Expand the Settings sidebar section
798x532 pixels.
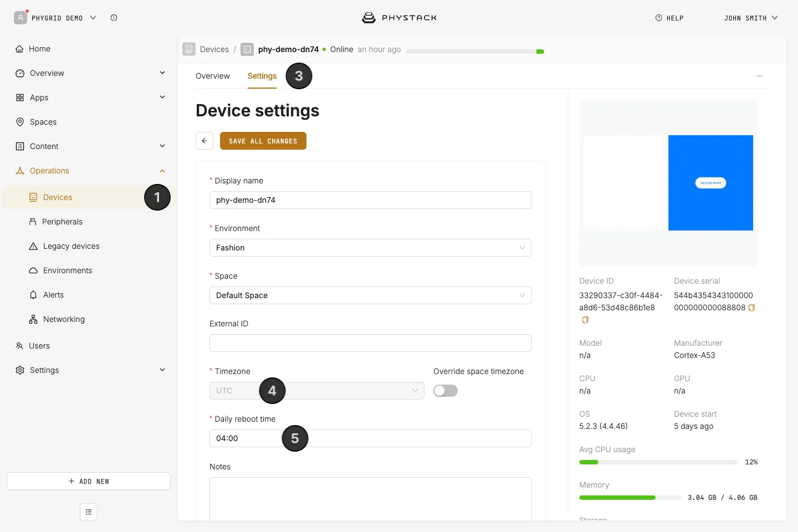pyautogui.click(x=162, y=370)
